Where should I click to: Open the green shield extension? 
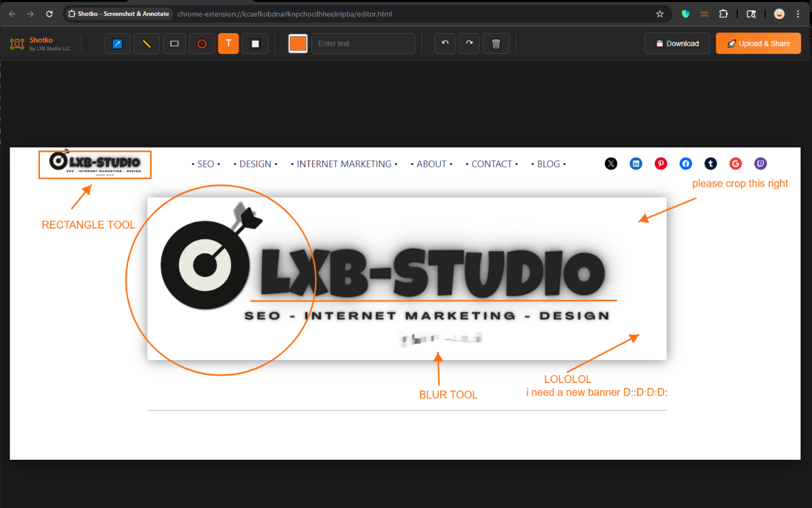pyautogui.click(x=686, y=13)
